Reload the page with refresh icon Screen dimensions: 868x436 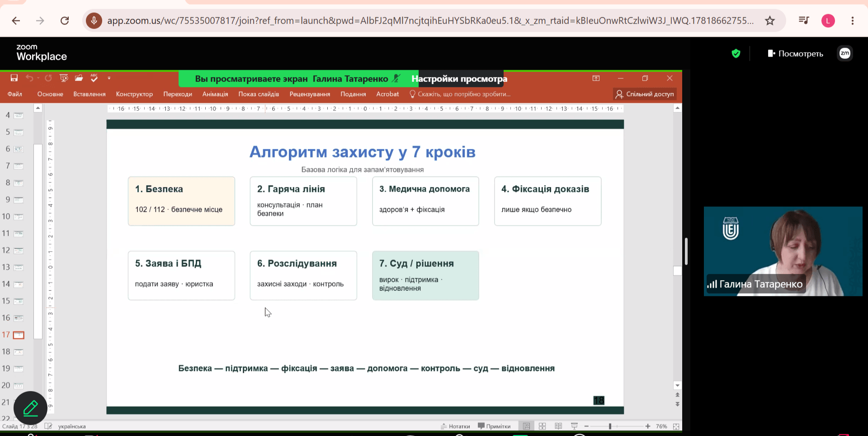tap(65, 21)
